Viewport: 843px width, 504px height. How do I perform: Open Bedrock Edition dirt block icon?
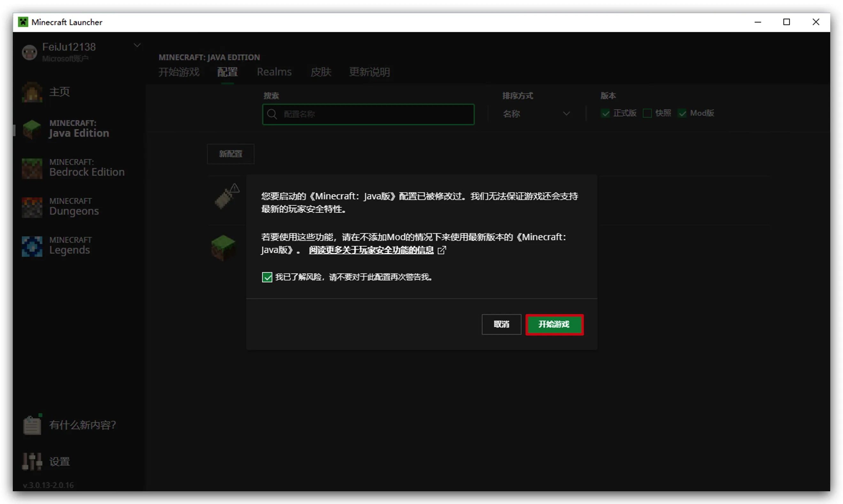32,168
